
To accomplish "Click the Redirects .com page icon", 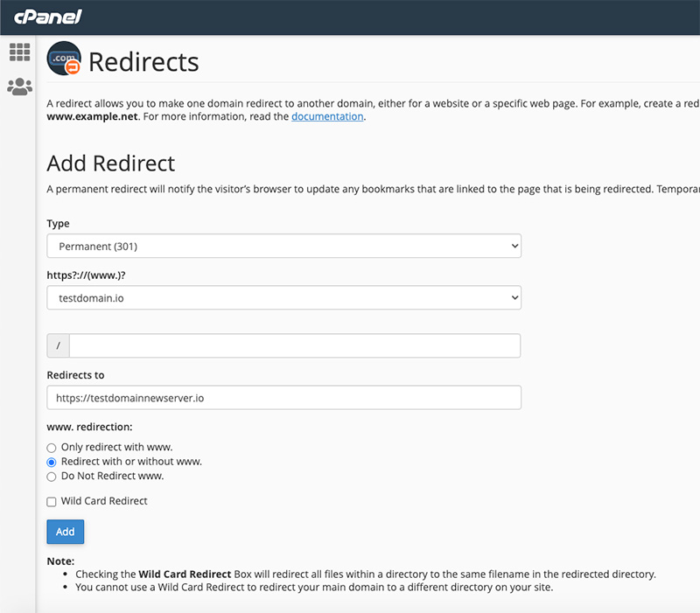I will click(64, 59).
